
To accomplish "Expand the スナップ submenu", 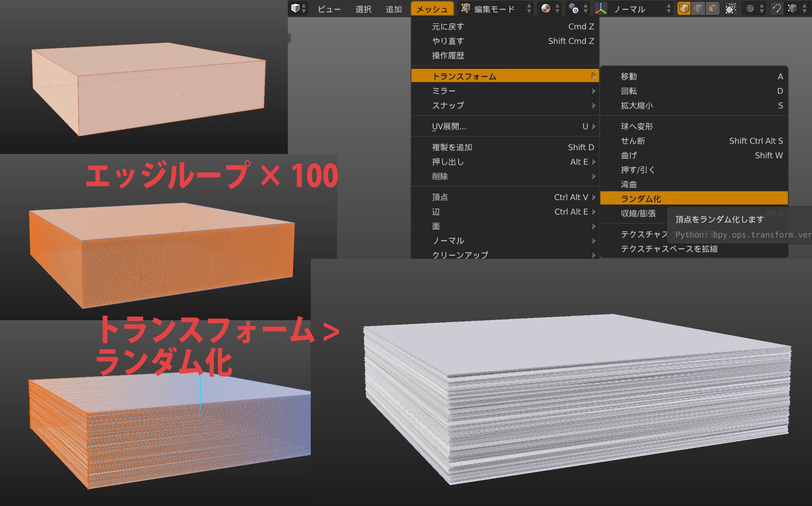I will click(505, 105).
